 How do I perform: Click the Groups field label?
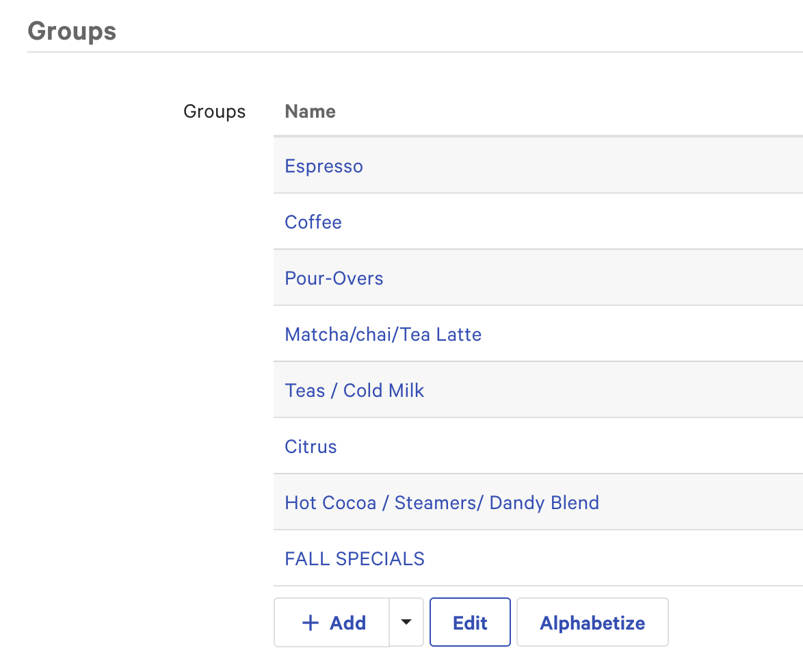click(214, 112)
